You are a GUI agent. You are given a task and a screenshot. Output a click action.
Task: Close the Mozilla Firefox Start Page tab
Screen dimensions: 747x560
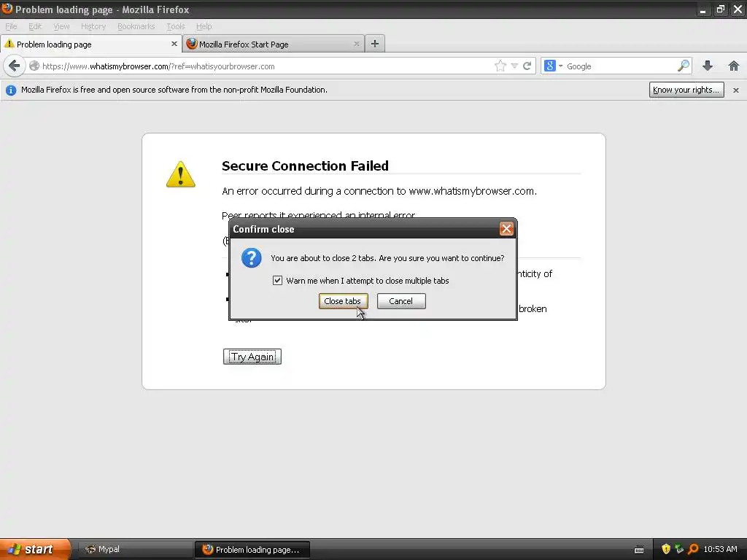356,44
